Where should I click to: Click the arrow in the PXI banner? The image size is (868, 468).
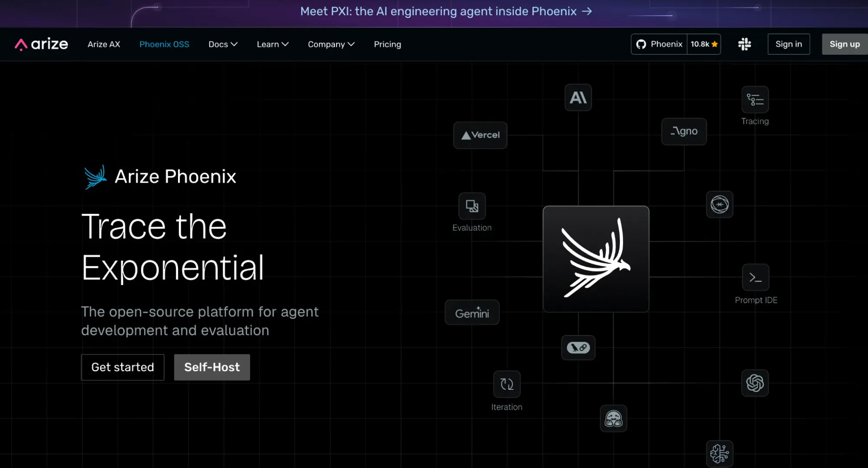pyautogui.click(x=587, y=11)
